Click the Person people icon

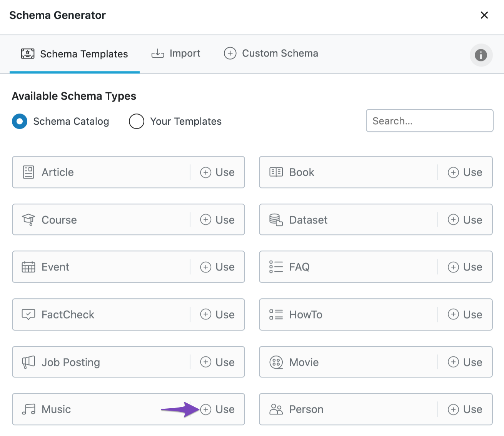(x=276, y=409)
